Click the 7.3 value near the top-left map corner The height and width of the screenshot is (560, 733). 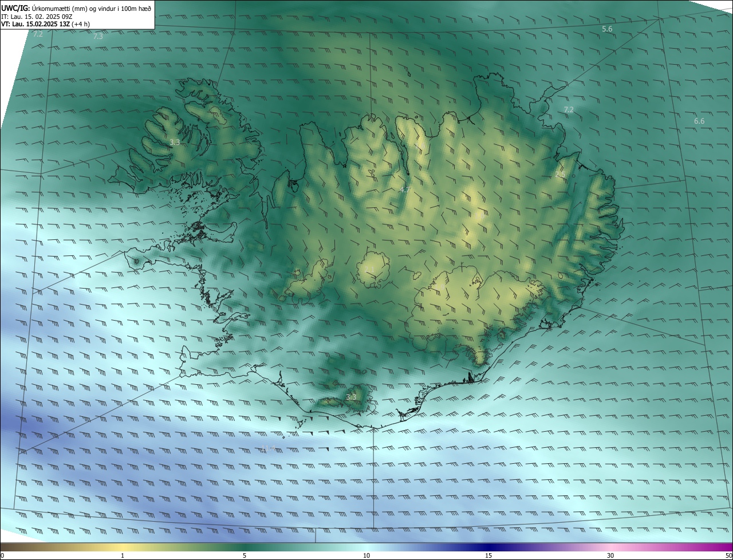click(x=98, y=36)
